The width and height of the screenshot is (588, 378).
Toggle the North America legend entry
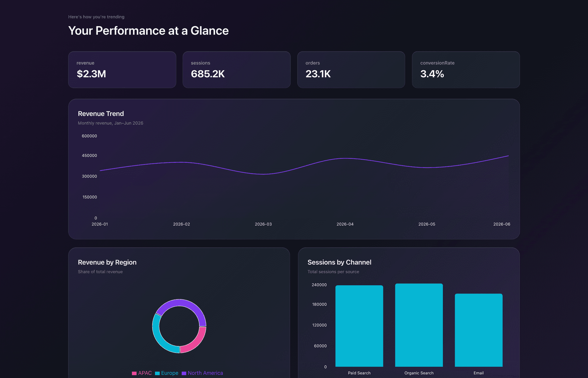tap(205, 373)
